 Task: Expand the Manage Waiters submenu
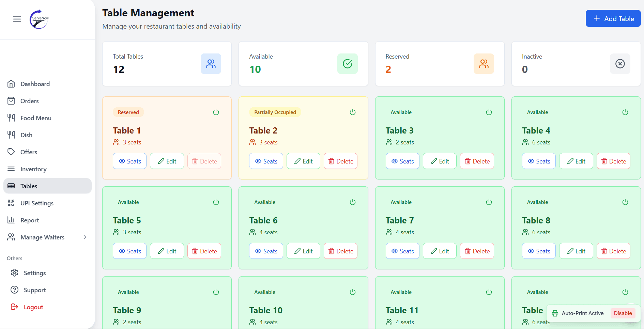[85, 237]
